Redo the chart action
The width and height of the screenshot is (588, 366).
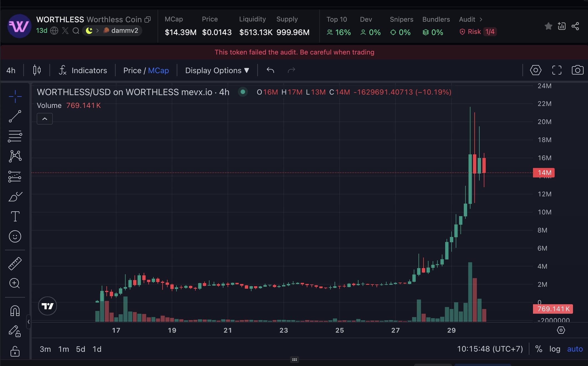coord(291,70)
